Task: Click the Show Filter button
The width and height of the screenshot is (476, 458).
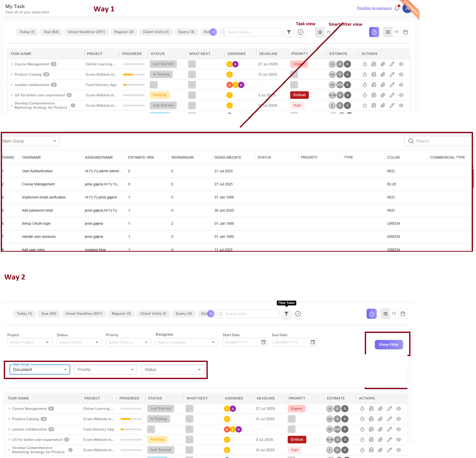Action: [x=389, y=345]
